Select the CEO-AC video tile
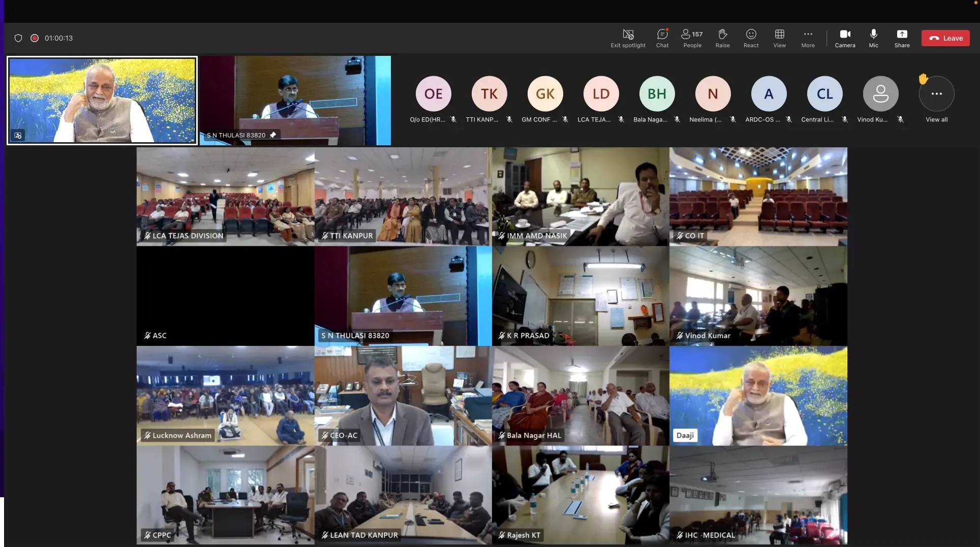The height and width of the screenshot is (547, 980). [403, 396]
